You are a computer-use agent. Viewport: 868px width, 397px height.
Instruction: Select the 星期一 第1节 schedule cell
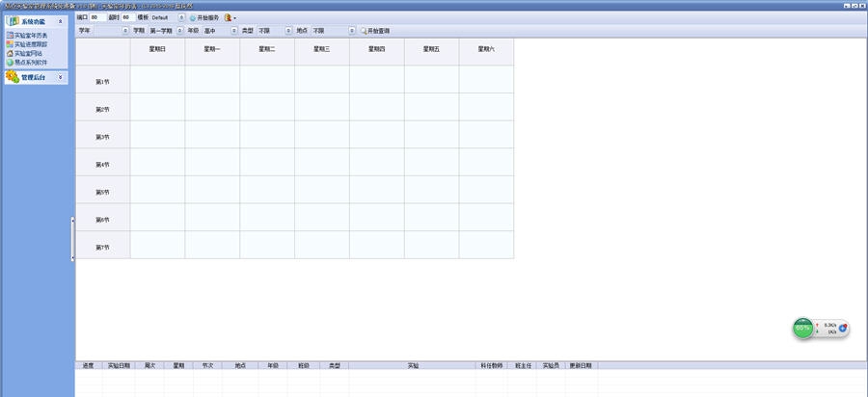click(212, 82)
